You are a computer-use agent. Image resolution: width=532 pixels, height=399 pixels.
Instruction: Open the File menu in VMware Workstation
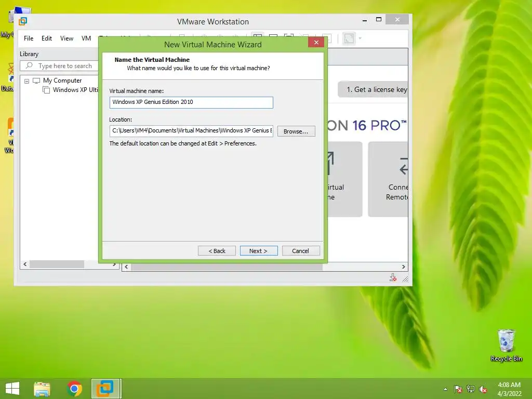coord(29,38)
